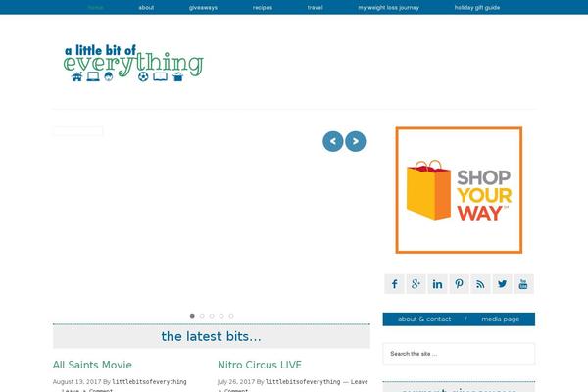Go to previous slide with left arrow
The image size is (588, 392).
[x=332, y=141]
